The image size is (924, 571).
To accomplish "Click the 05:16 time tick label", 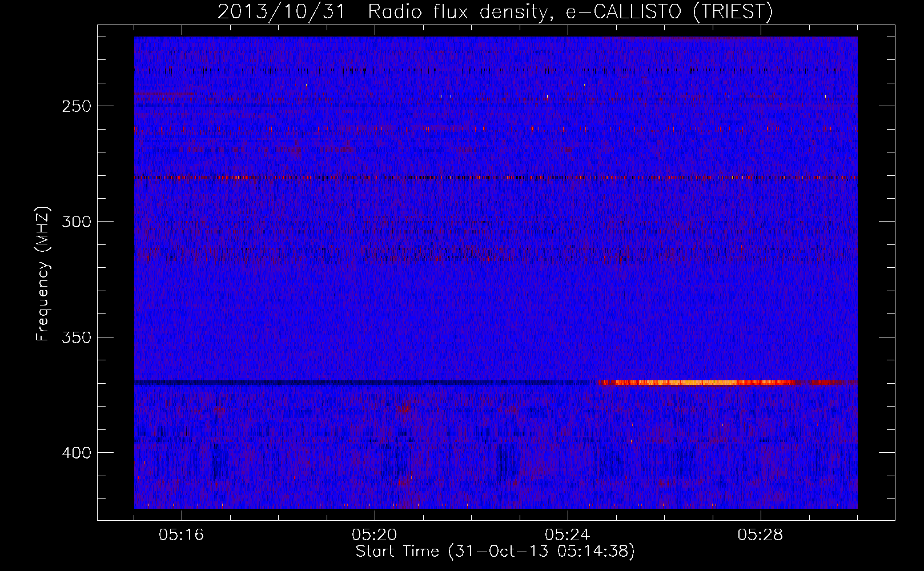I will pos(181,534).
